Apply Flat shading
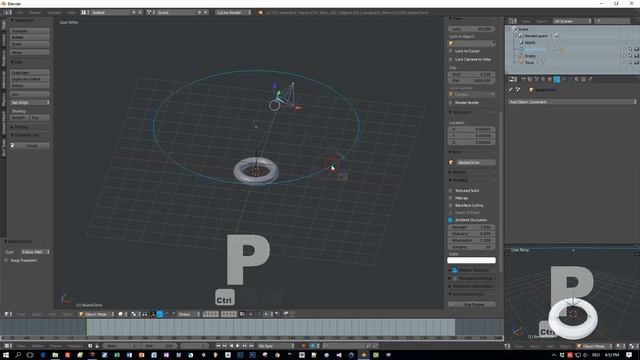640x360 pixels. (x=40, y=118)
